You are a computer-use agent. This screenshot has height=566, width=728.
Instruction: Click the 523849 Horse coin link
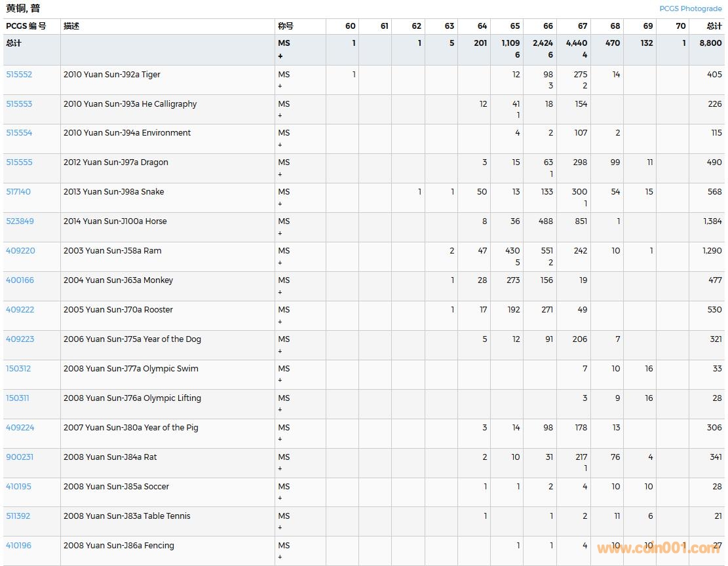point(20,221)
